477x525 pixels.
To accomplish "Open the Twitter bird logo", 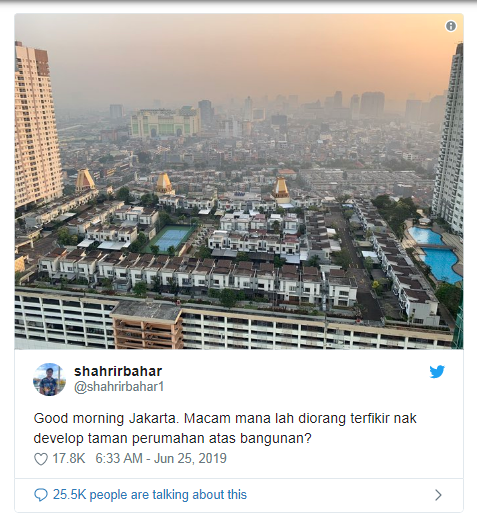I will (437, 372).
